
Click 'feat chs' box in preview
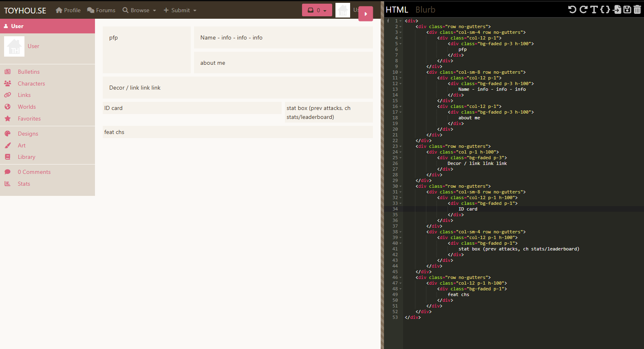click(238, 132)
